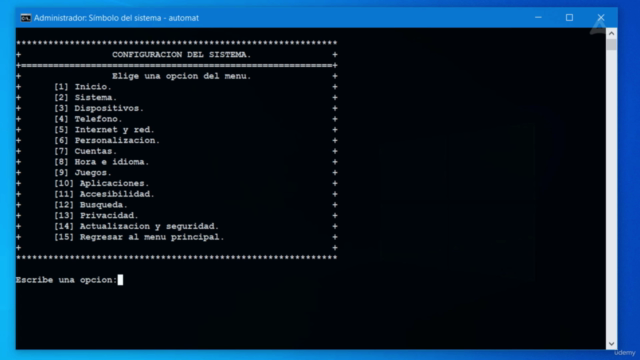Click the 'CONFIGURACION DEL SISTEMA.' heading
Screen dimensions: 640x360
[181, 55]
